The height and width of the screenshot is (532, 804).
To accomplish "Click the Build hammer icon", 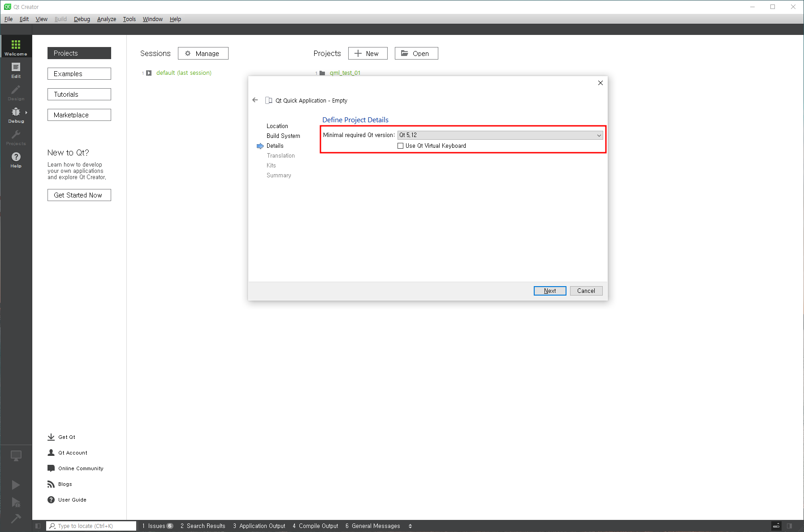I will tap(16, 519).
